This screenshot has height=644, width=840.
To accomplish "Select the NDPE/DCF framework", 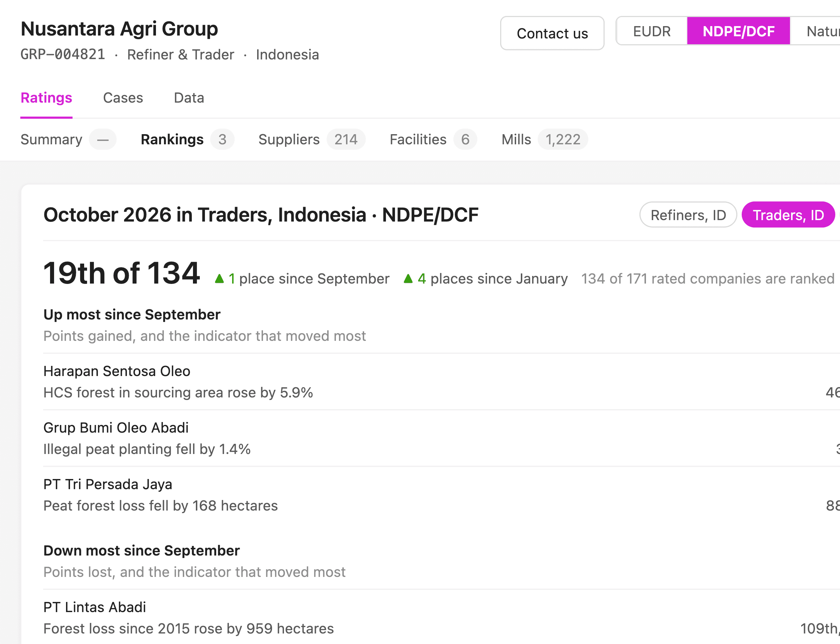I will 738,31.
